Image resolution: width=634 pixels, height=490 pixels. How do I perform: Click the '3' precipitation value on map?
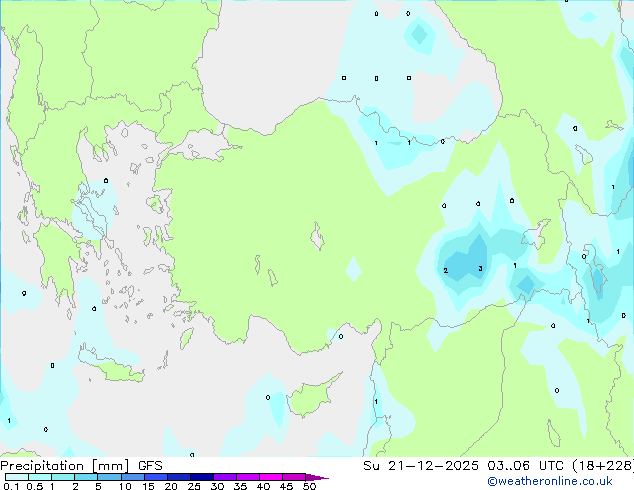coord(480,268)
